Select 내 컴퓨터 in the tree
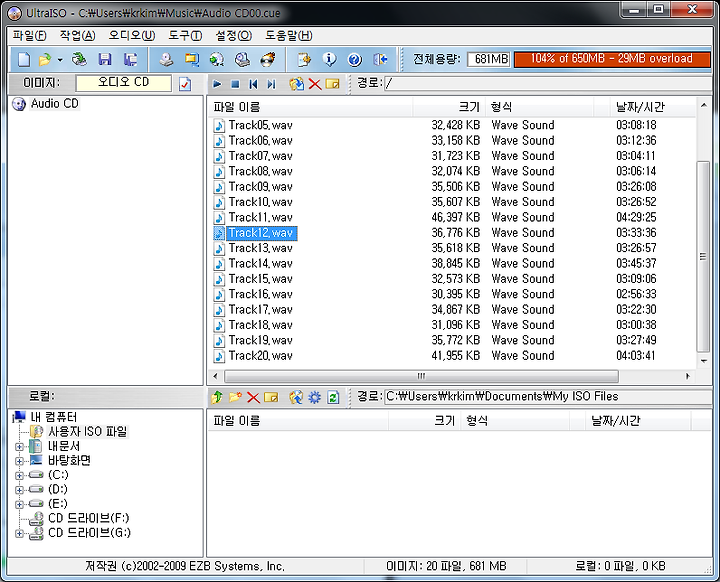 pos(54,417)
